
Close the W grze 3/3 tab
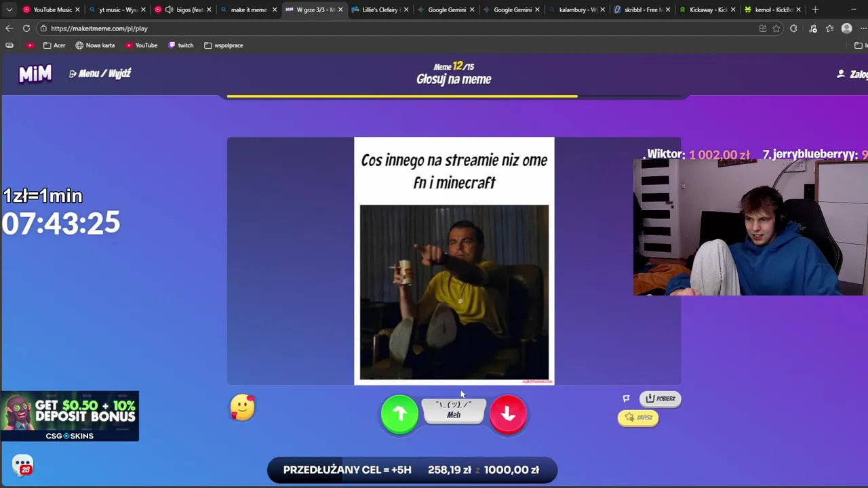coord(340,9)
